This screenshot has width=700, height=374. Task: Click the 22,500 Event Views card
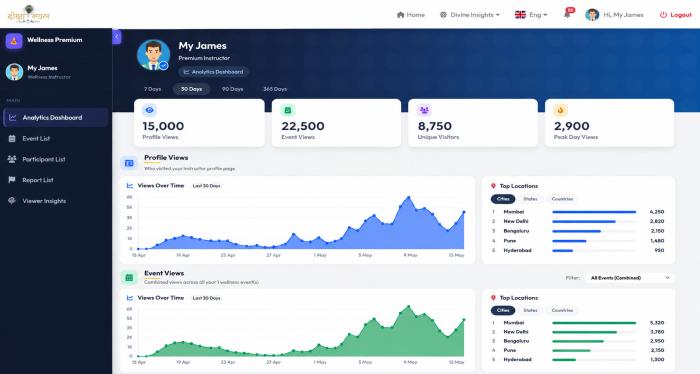336,123
